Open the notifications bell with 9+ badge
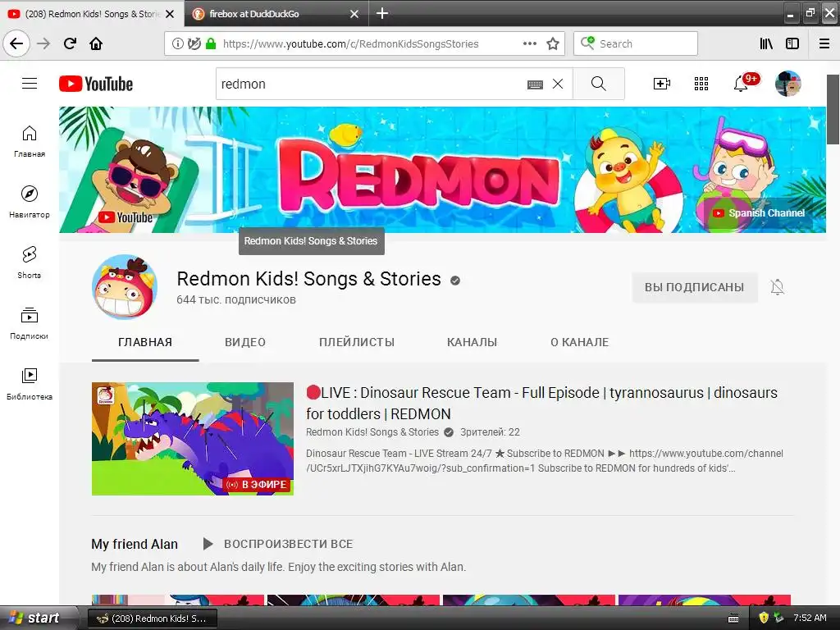Screen dimensions: 840x630 pos(742,84)
